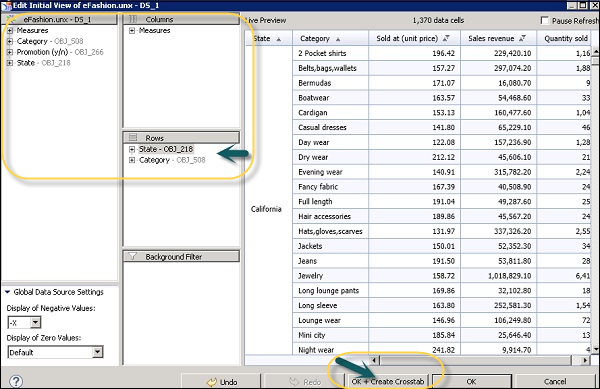
Task: Click the Background Filter funnel icon
Action: tap(132, 256)
